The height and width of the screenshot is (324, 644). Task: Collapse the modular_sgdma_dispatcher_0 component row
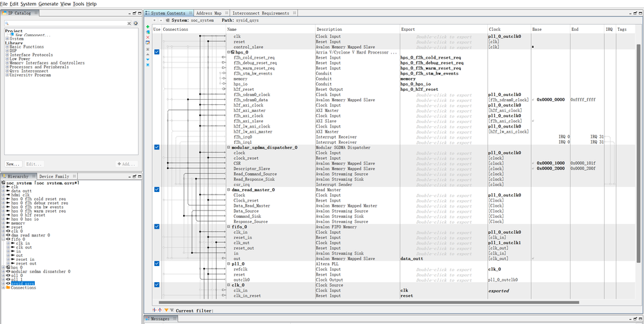[x=229, y=148]
